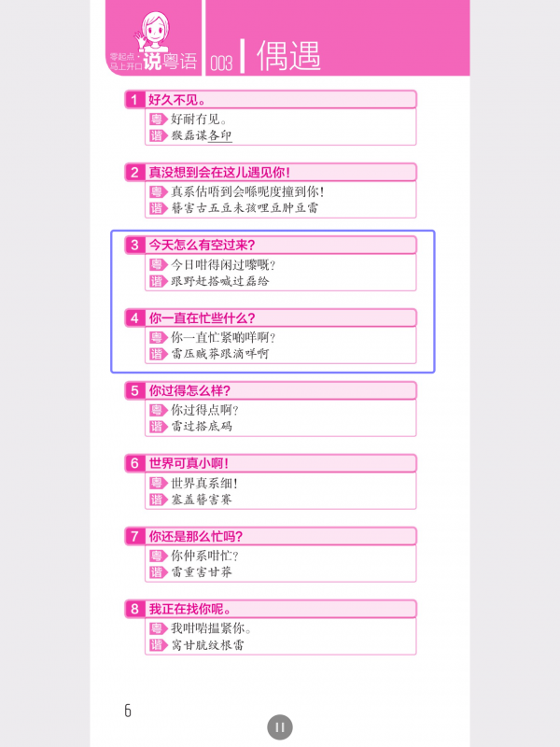The height and width of the screenshot is (747, 560).
Task: Tap the 说粤语 book logo
Action: click(x=170, y=62)
